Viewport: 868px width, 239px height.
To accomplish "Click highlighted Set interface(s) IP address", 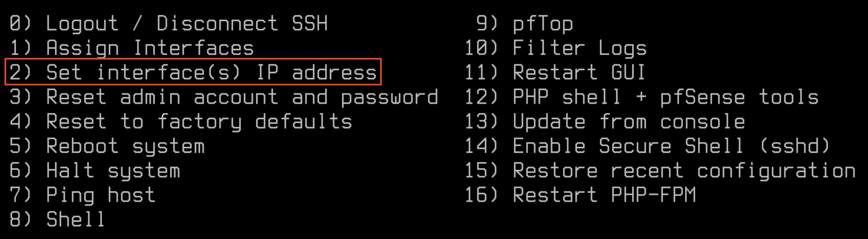I will pyautogui.click(x=211, y=72).
